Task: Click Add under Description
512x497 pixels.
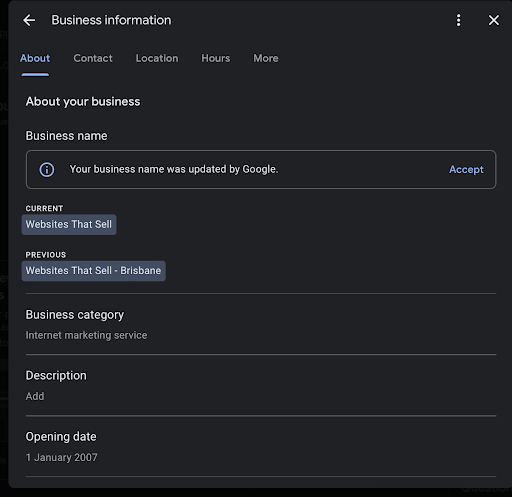Action: (35, 396)
